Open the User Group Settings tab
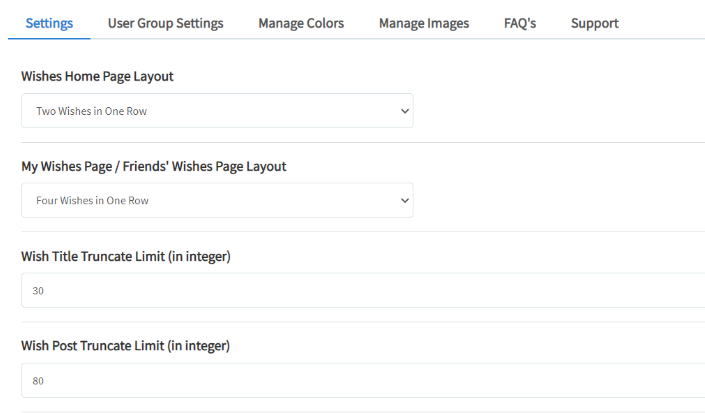This screenshot has width=705, height=413. (x=165, y=23)
